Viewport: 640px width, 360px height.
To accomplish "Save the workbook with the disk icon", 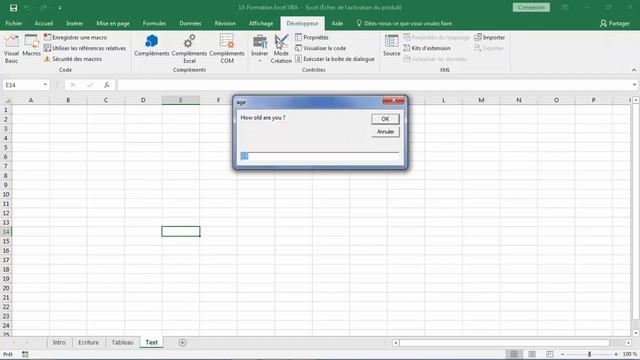I will point(13,8).
